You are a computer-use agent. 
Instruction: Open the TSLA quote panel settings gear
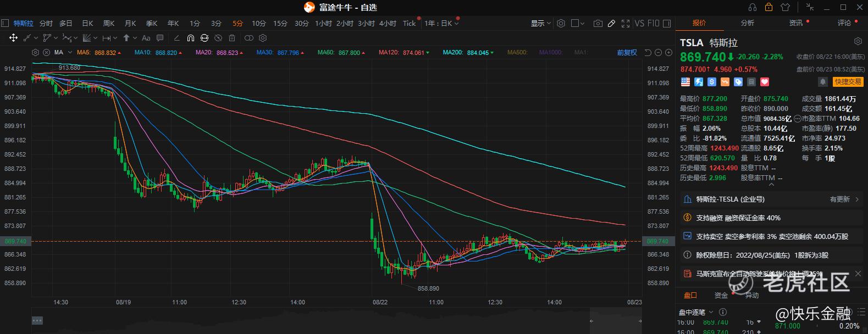click(x=858, y=41)
